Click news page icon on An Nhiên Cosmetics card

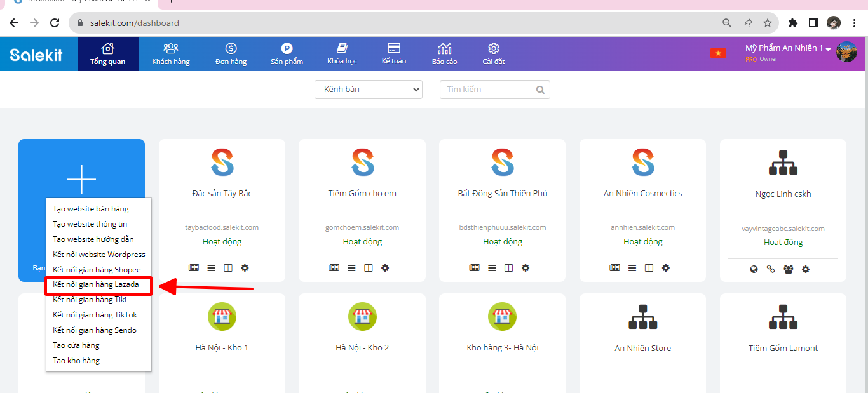tap(614, 268)
